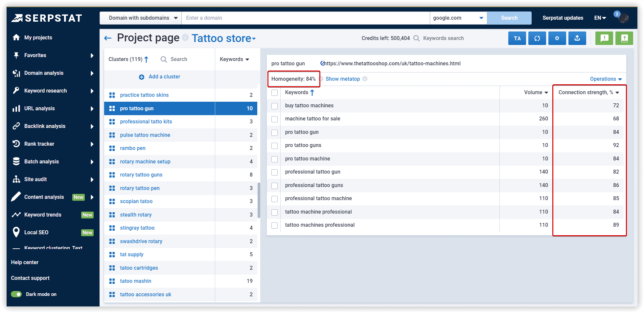Select the Rank tracker sidebar icon
The height and width of the screenshot is (313, 644).
point(16,144)
